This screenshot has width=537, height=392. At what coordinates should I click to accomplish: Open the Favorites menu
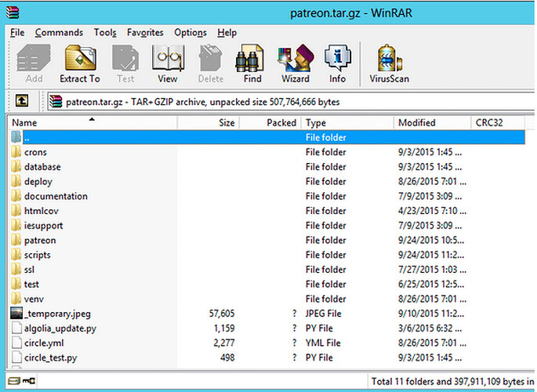[x=145, y=32]
